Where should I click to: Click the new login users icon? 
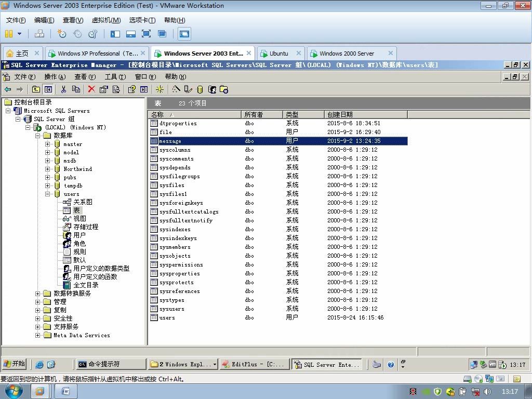(x=212, y=89)
